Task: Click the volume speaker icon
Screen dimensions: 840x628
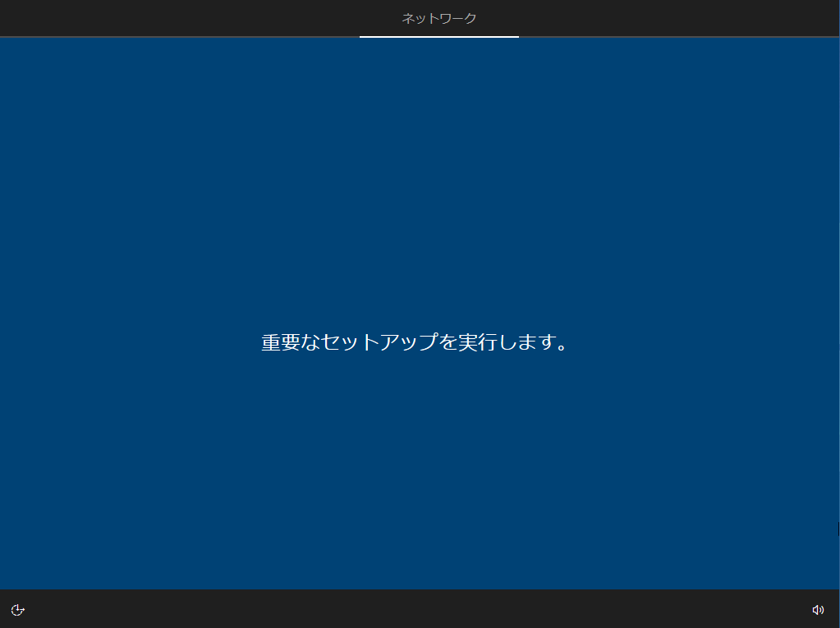Action: click(818, 610)
